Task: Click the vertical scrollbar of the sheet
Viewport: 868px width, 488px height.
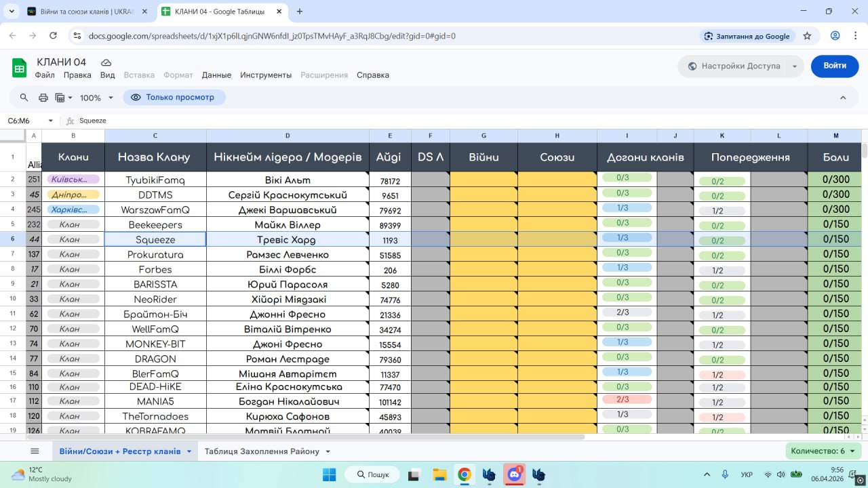Action: pyautogui.click(x=865, y=150)
